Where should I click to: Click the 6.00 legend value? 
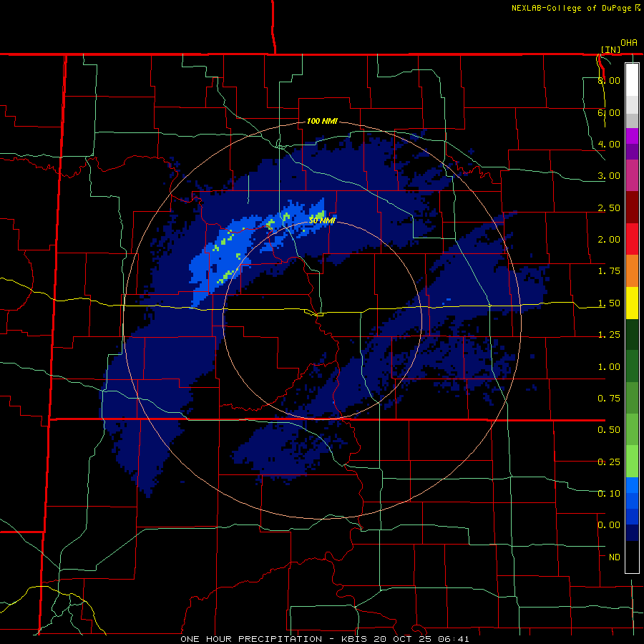[x=609, y=112]
